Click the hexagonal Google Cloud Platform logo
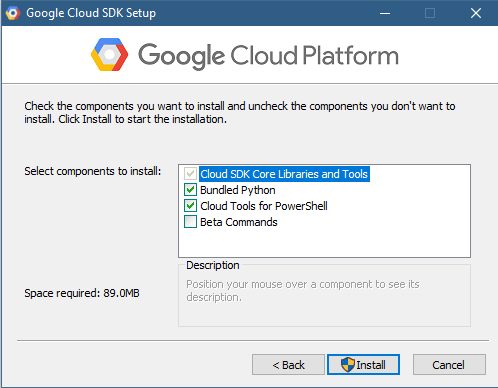The height and width of the screenshot is (388, 498). coord(109,55)
